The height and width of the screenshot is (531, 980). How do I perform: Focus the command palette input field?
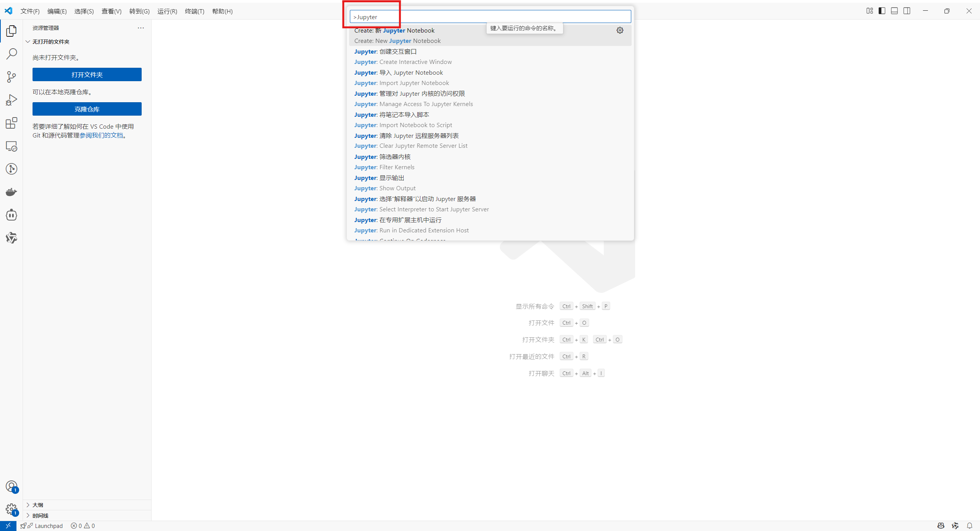(x=490, y=17)
